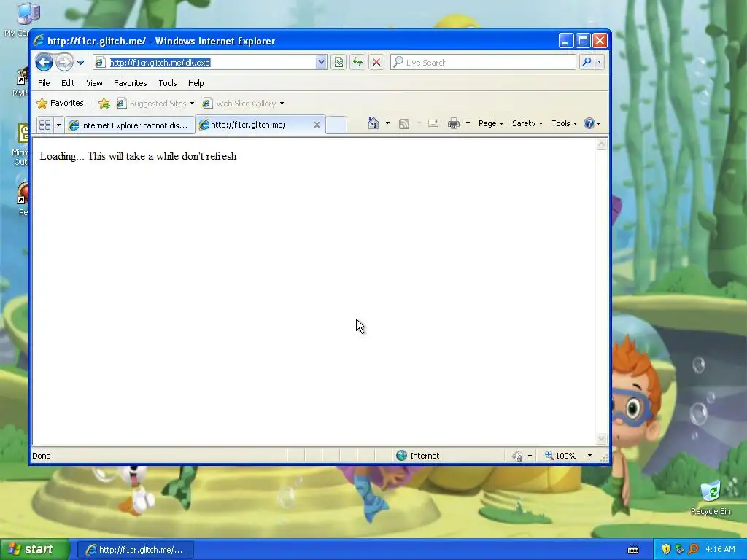Open the Recycle Bin desktop icon
The image size is (747, 560).
click(x=711, y=499)
